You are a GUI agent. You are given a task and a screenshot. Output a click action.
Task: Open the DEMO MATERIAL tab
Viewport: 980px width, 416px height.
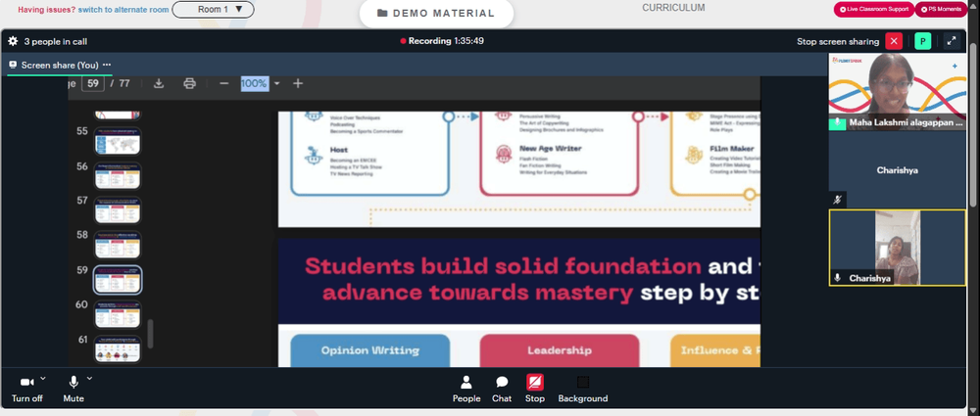436,13
